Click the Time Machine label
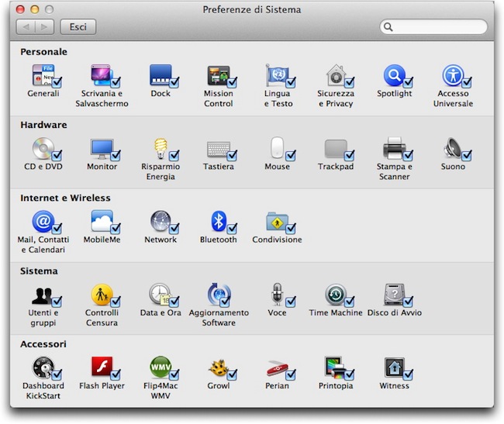 click(x=336, y=312)
